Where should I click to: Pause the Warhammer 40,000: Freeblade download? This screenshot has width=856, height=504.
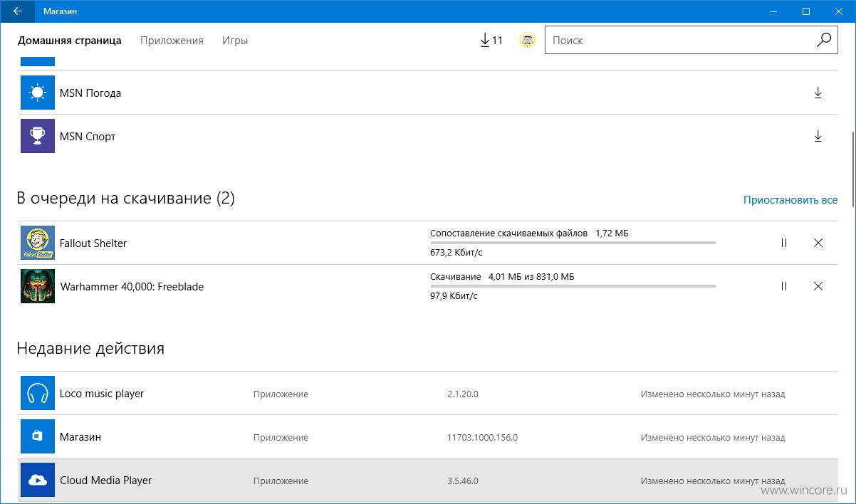click(x=784, y=286)
